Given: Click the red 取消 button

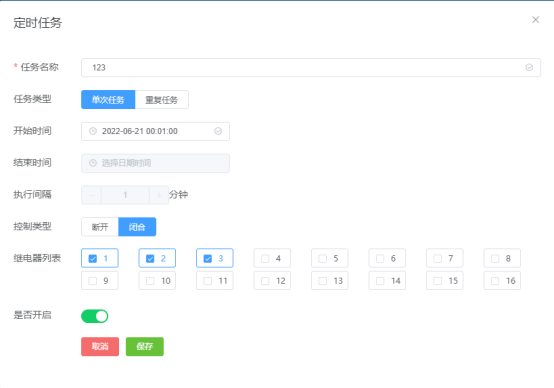Looking at the screenshot, I should pos(100,346).
